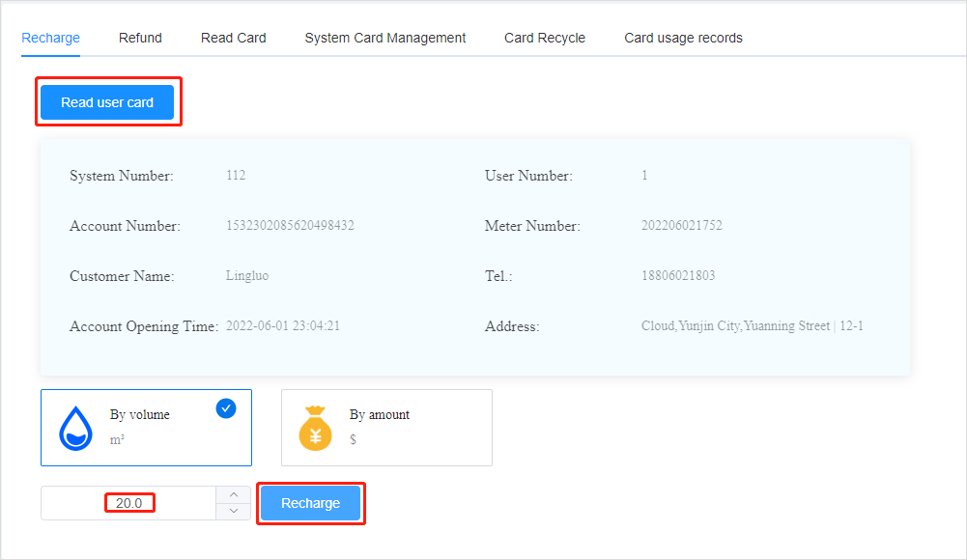Go to System Card Management tab
967x560 pixels.
pos(384,38)
